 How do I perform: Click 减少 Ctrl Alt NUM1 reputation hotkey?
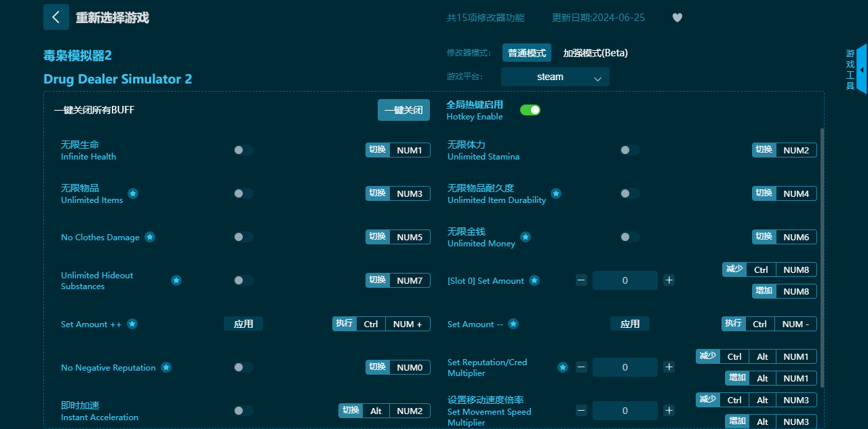(x=756, y=356)
